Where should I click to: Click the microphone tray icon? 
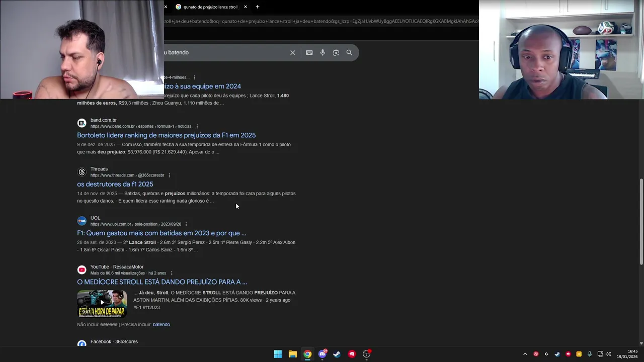590,354
